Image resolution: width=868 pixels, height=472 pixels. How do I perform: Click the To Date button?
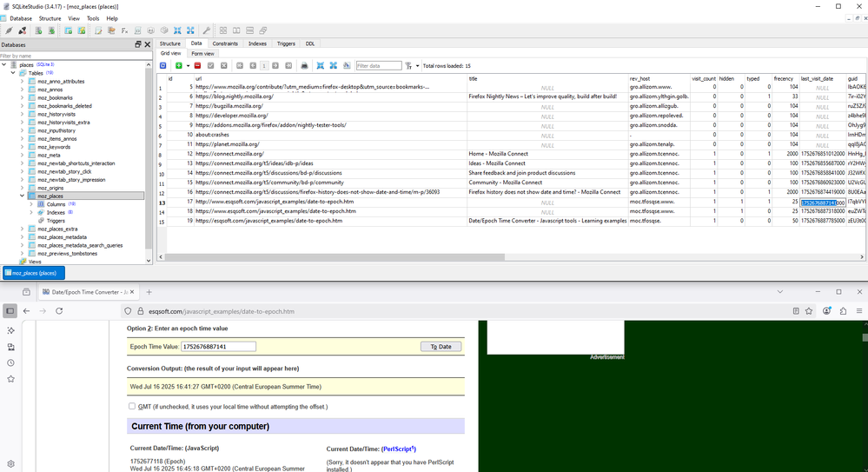click(x=441, y=346)
